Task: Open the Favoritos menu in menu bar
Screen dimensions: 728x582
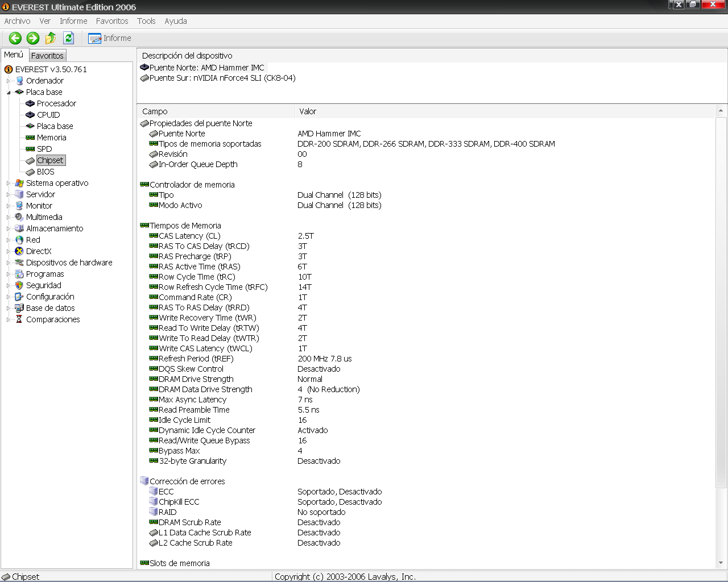Action: [x=112, y=21]
